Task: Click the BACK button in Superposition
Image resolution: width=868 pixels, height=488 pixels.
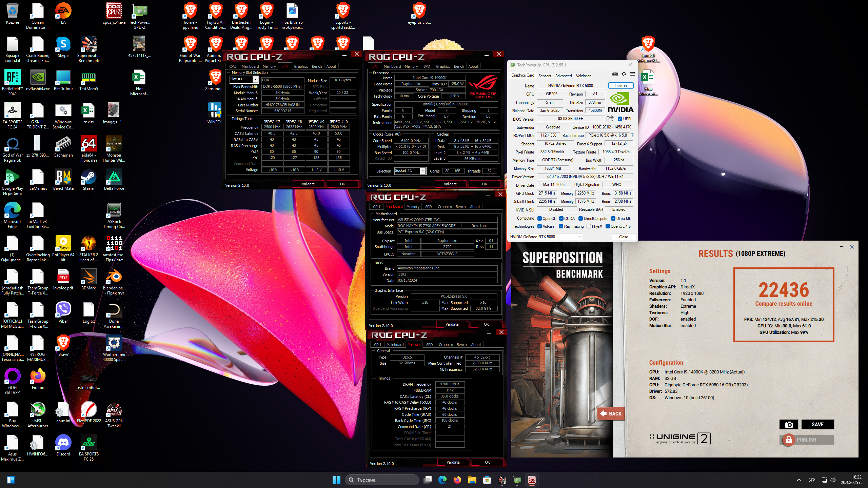Action: click(x=611, y=413)
